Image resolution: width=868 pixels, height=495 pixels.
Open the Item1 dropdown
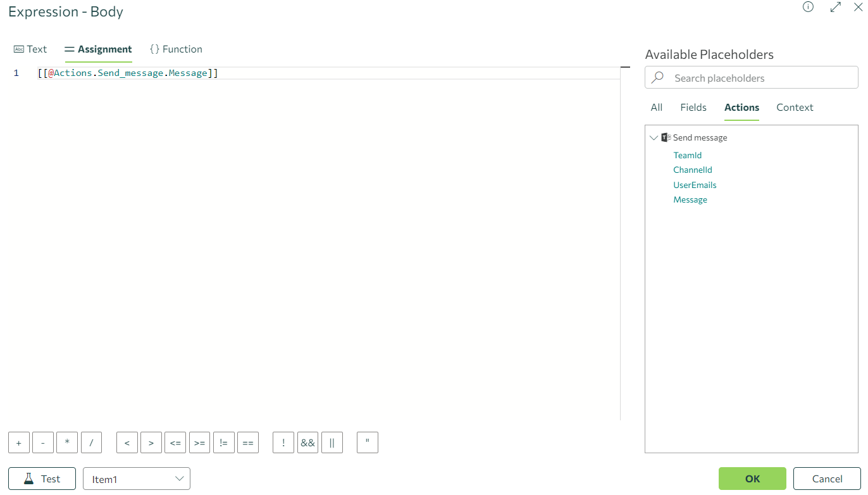137,479
